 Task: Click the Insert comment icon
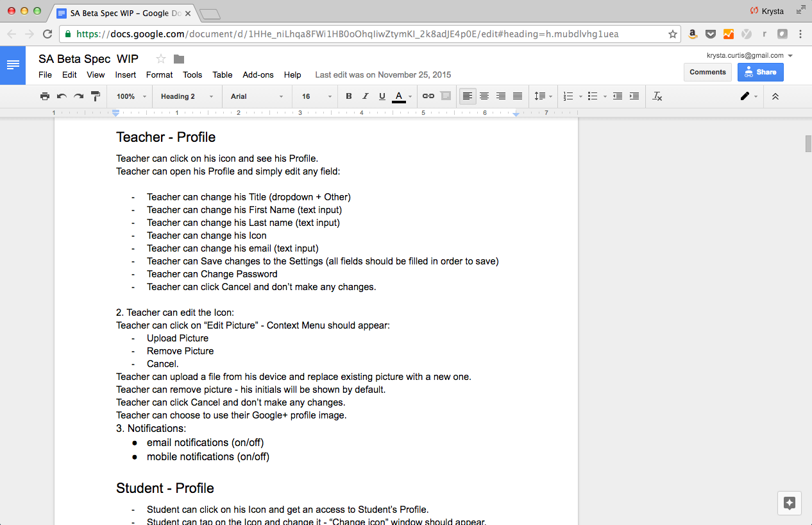pos(445,96)
